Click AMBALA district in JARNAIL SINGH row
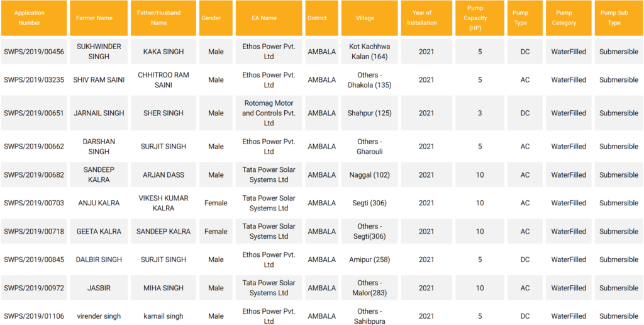644x325 pixels. (322, 113)
